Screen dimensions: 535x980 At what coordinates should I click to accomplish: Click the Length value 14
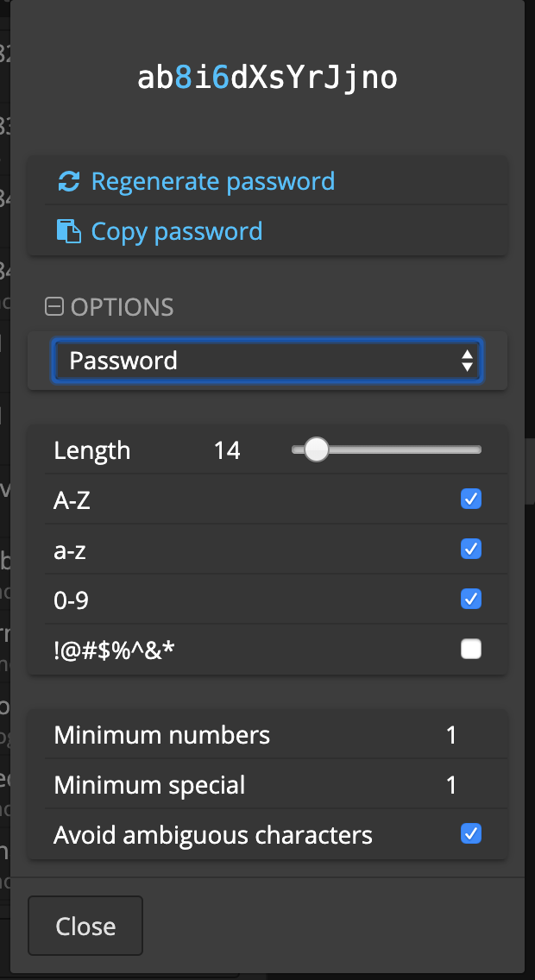tap(227, 450)
